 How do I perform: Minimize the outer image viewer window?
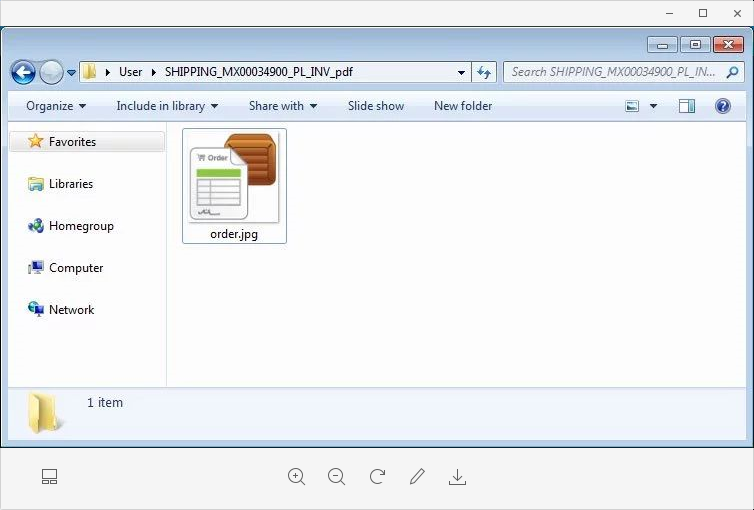click(669, 13)
